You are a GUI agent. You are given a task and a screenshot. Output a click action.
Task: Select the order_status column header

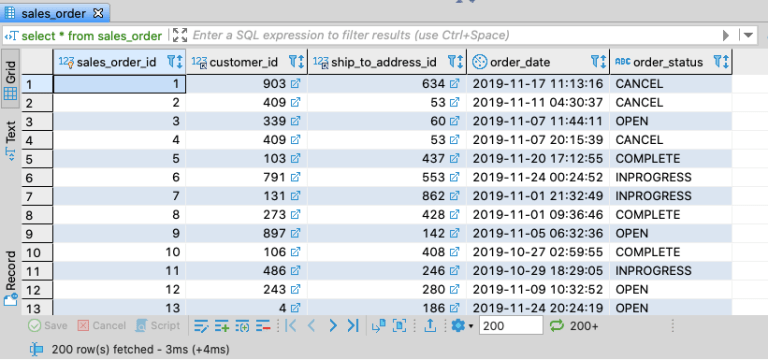671,62
